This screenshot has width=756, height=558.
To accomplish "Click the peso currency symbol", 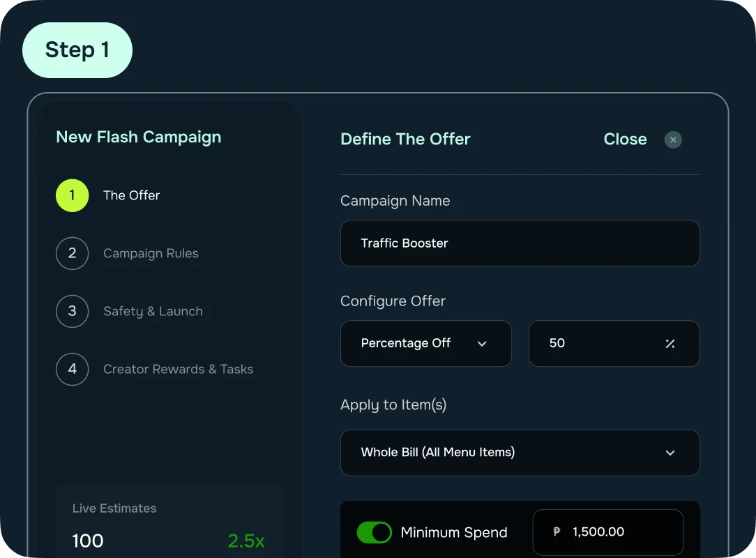I will pos(557,531).
